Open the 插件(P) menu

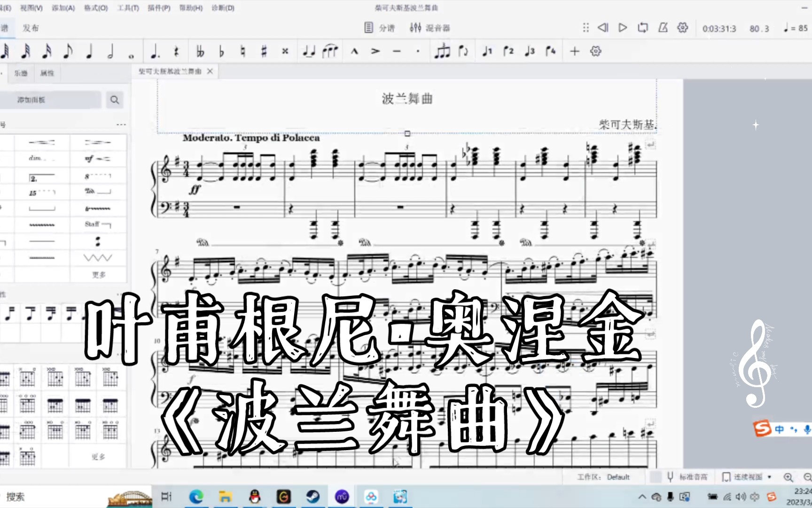[x=159, y=8]
